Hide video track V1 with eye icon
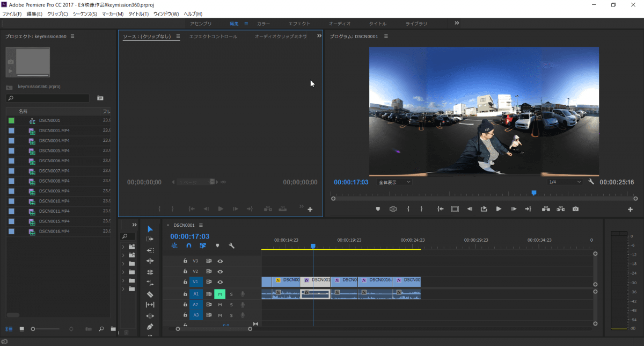This screenshot has height=346, width=644. pos(220,282)
